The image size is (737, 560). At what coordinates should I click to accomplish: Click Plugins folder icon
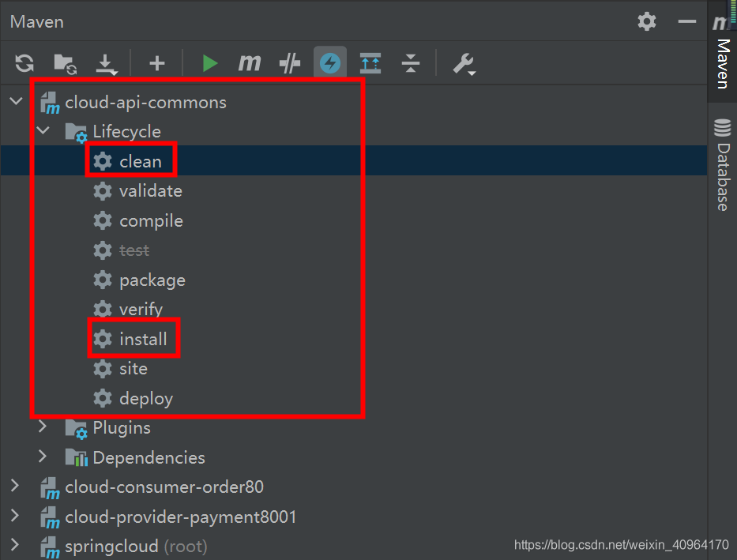pyautogui.click(x=76, y=428)
